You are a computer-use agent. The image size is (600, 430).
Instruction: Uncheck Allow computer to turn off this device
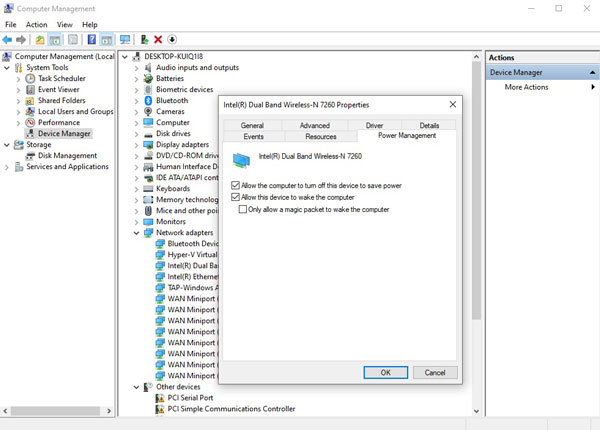coord(235,186)
